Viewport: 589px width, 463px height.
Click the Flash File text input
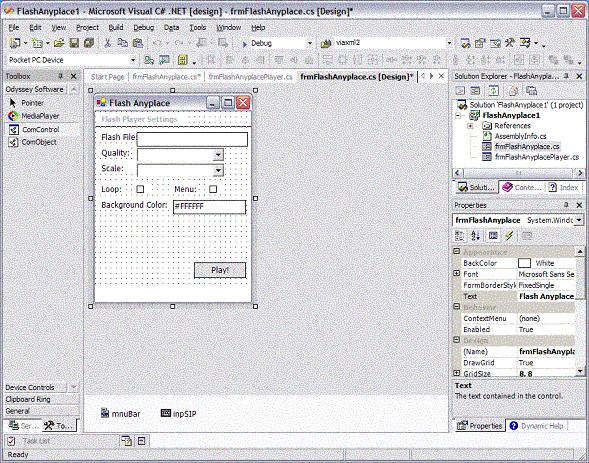click(192, 139)
